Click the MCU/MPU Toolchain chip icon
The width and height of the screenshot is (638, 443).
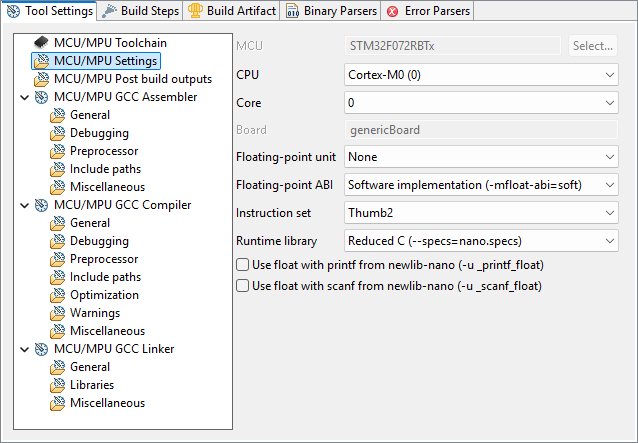click(41, 43)
